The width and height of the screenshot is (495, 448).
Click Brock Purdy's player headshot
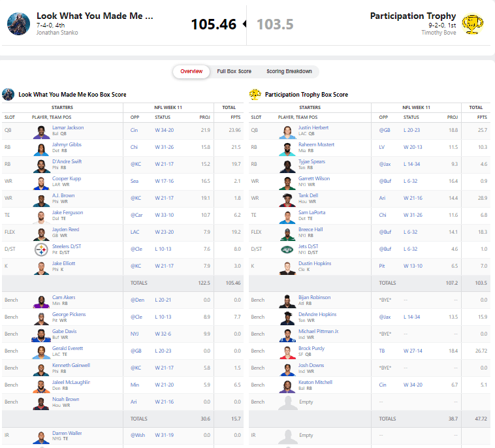point(288,352)
